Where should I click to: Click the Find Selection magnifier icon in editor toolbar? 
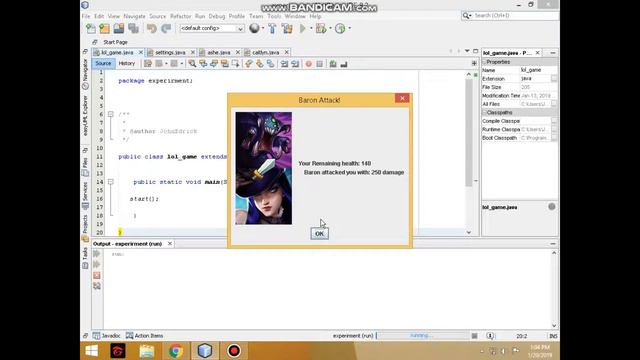(192, 64)
